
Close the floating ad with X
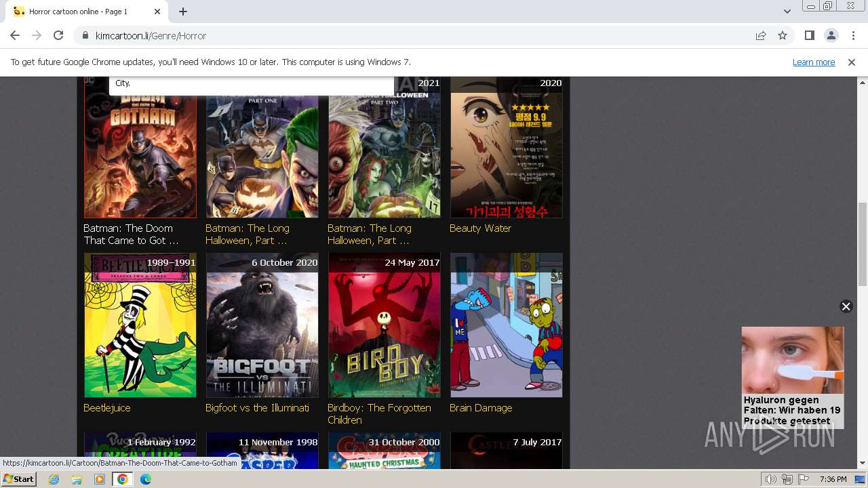coord(846,306)
